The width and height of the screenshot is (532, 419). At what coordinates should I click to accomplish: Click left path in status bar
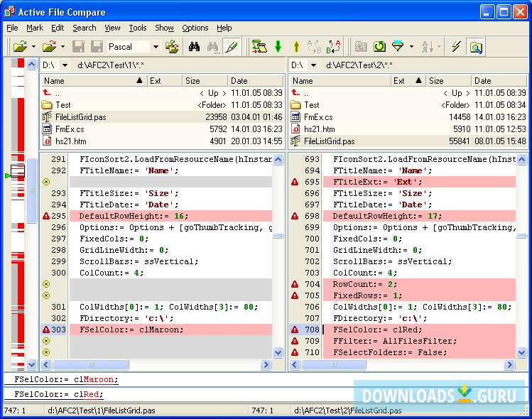pos(101,410)
